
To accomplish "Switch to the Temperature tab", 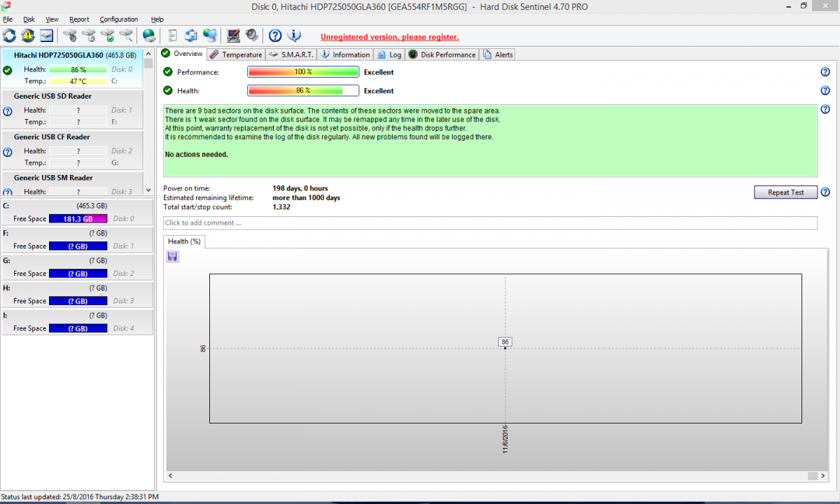I will [x=236, y=55].
